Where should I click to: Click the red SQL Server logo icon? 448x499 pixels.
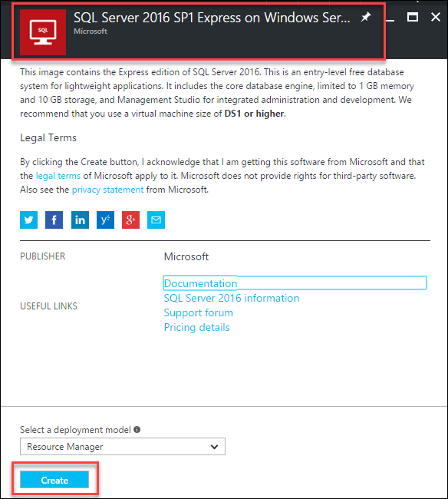pos(43,32)
